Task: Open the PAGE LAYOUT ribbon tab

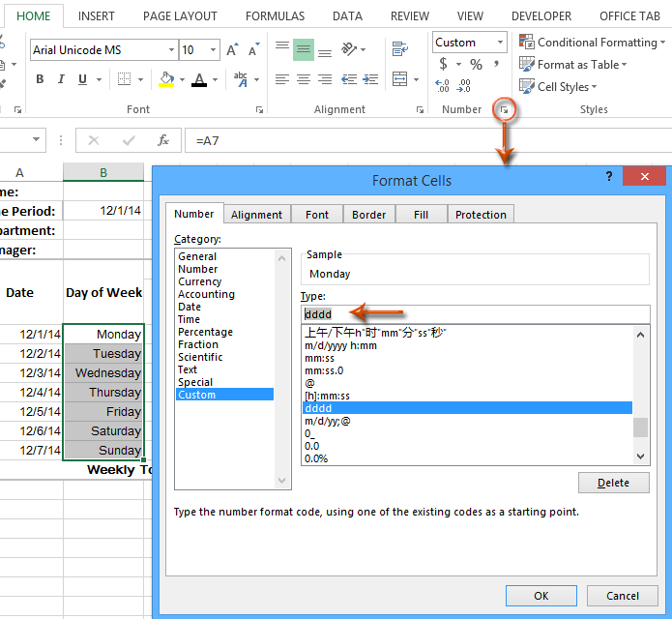Action: pyautogui.click(x=180, y=16)
